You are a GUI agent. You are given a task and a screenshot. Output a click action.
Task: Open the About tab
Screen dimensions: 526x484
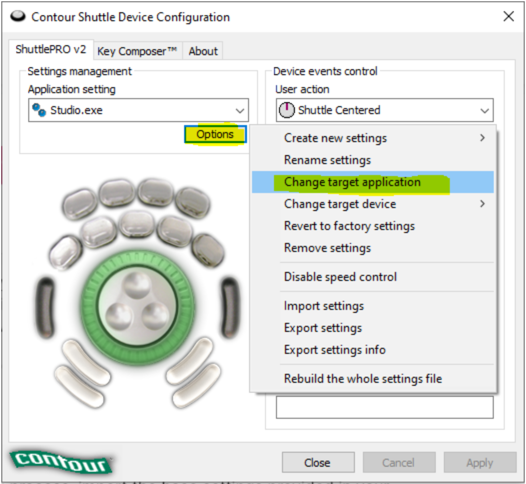203,51
